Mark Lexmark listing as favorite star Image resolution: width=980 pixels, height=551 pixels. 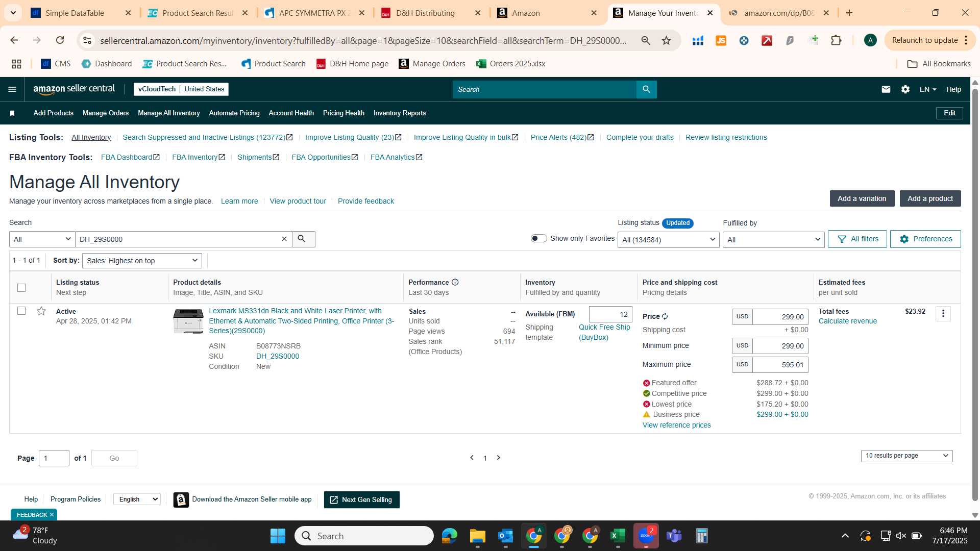pos(41,311)
